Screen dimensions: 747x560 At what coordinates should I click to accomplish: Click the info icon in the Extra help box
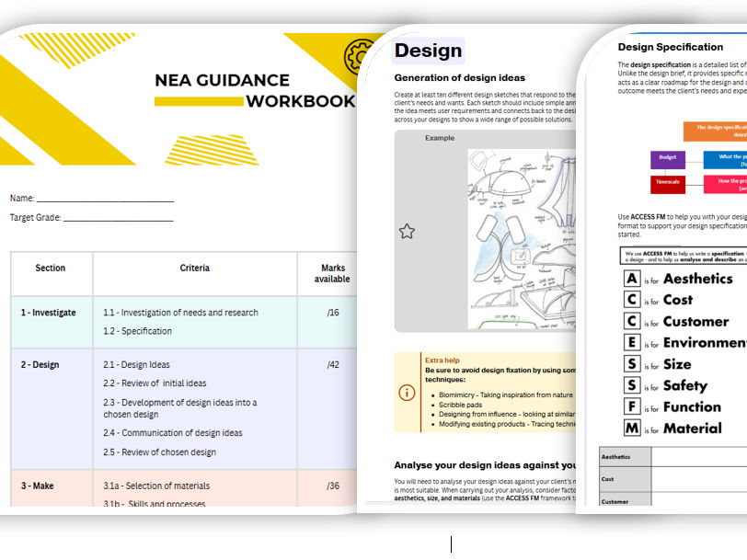tap(408, 391)
